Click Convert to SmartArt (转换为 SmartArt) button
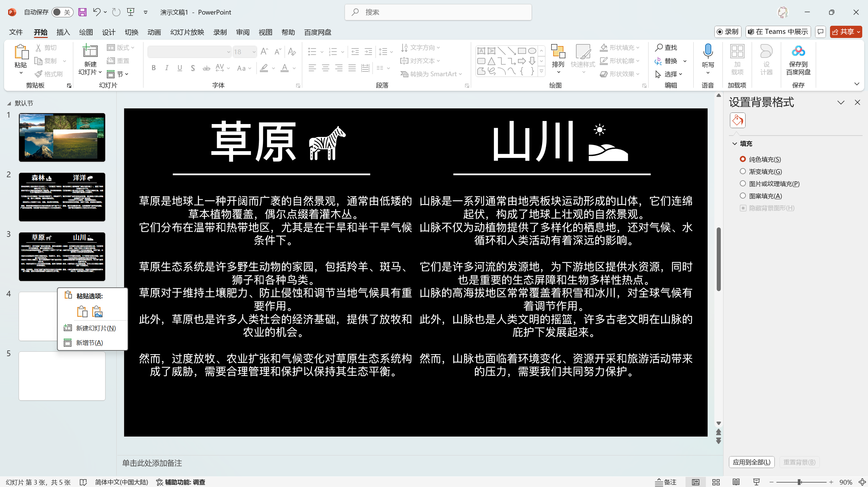 (431, 74)
